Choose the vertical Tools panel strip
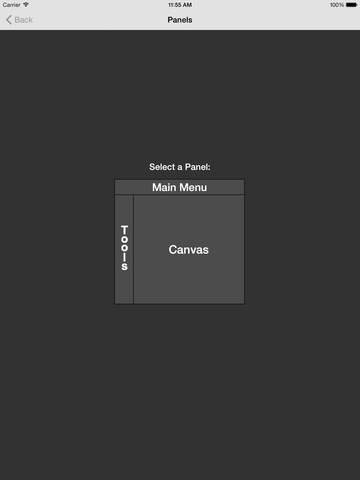 click(124, 249)
